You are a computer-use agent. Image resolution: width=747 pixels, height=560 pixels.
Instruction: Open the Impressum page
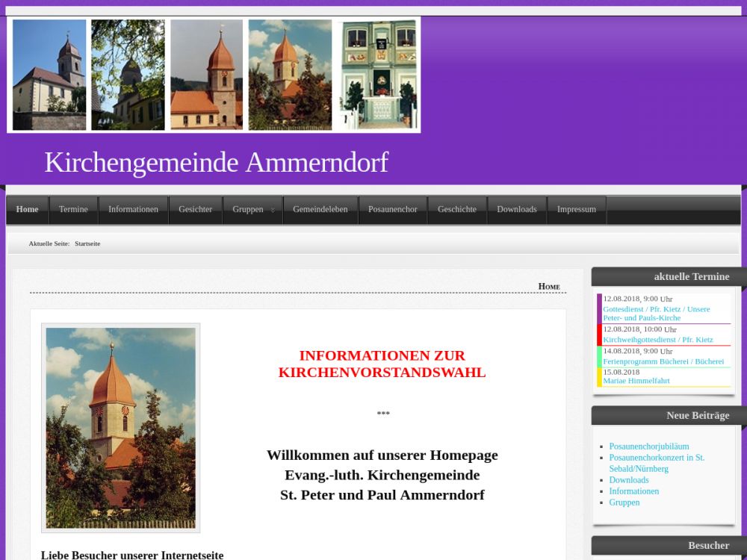click(576, 210)
